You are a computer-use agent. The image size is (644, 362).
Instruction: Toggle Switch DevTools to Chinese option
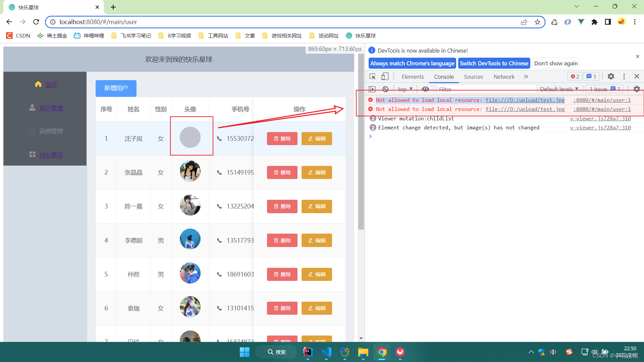(x=494, y=63)
